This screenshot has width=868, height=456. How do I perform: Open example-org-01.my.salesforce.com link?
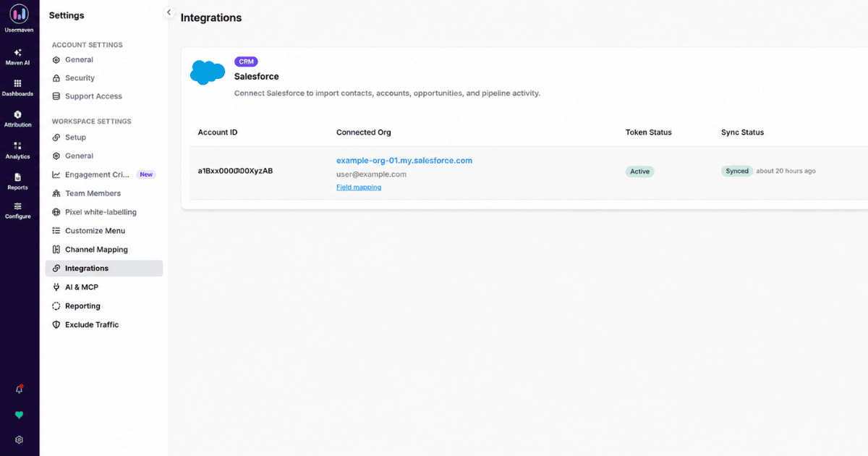click(404, 161)
